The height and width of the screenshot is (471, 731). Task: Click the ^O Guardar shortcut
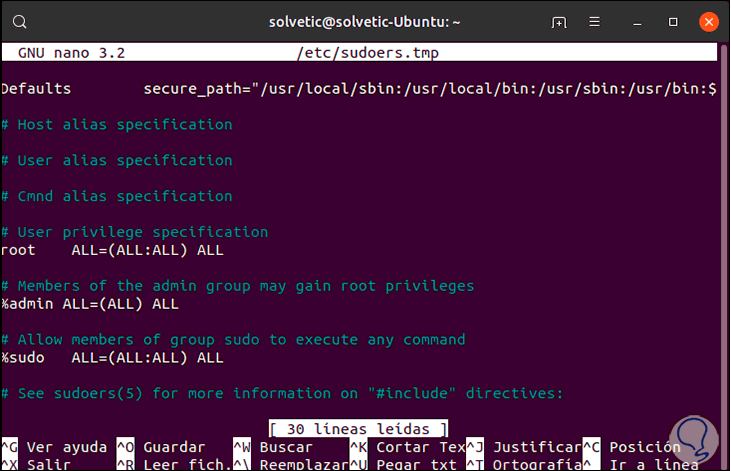click(x=165, y=447)
